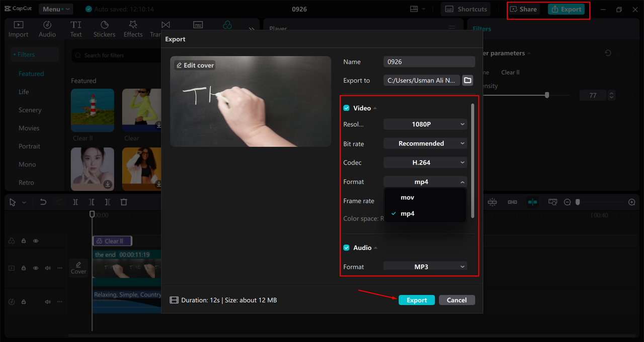Open the Resolution 1080P dropdown

[x=425, y=124]
